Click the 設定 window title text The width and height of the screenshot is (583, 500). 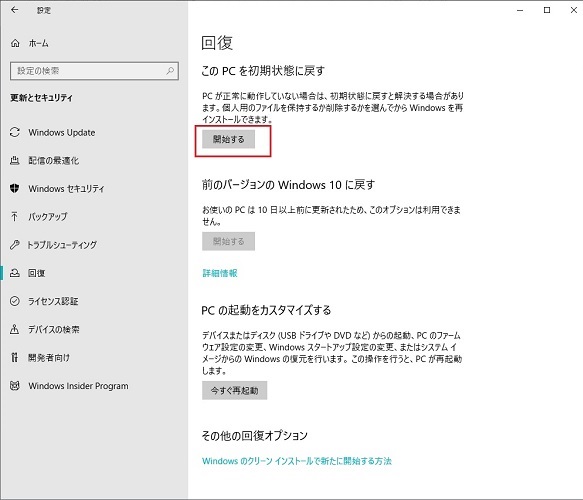pyautogui.click(x=44, y=10)
